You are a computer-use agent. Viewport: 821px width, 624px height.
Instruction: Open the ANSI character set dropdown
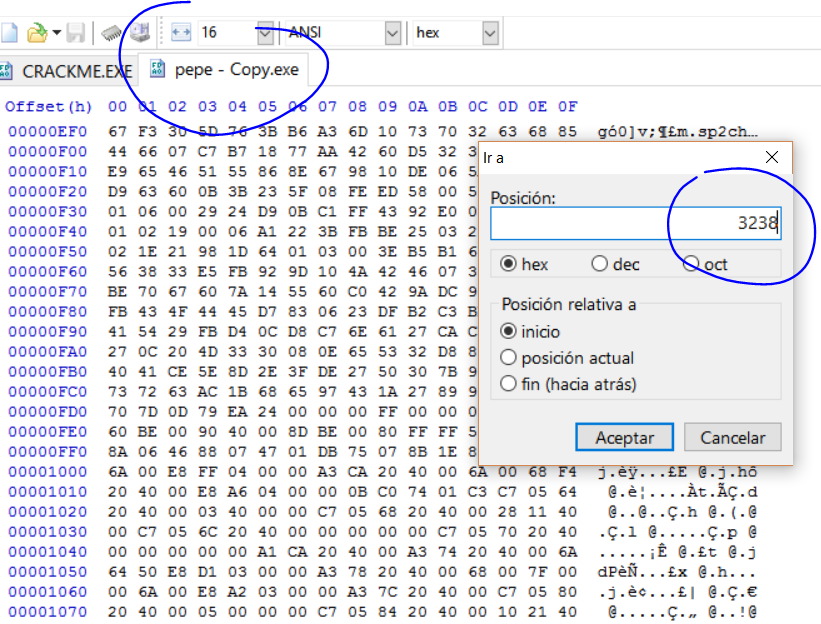coord(393,33)
